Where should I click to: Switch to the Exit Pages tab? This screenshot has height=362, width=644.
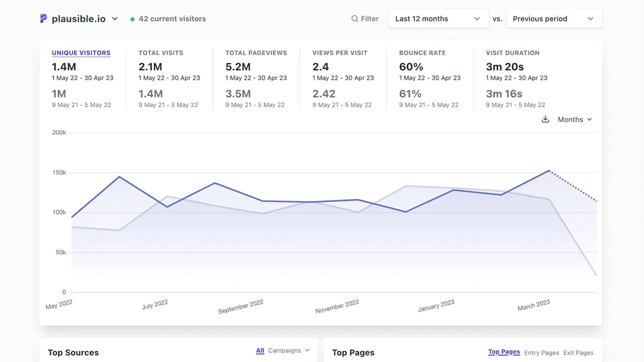578,353
